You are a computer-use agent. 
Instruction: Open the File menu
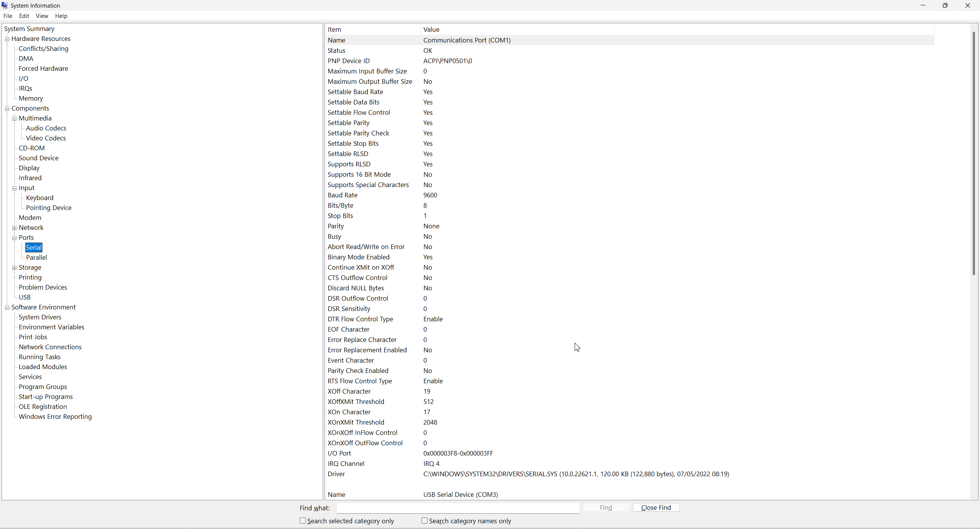[8, 16]
